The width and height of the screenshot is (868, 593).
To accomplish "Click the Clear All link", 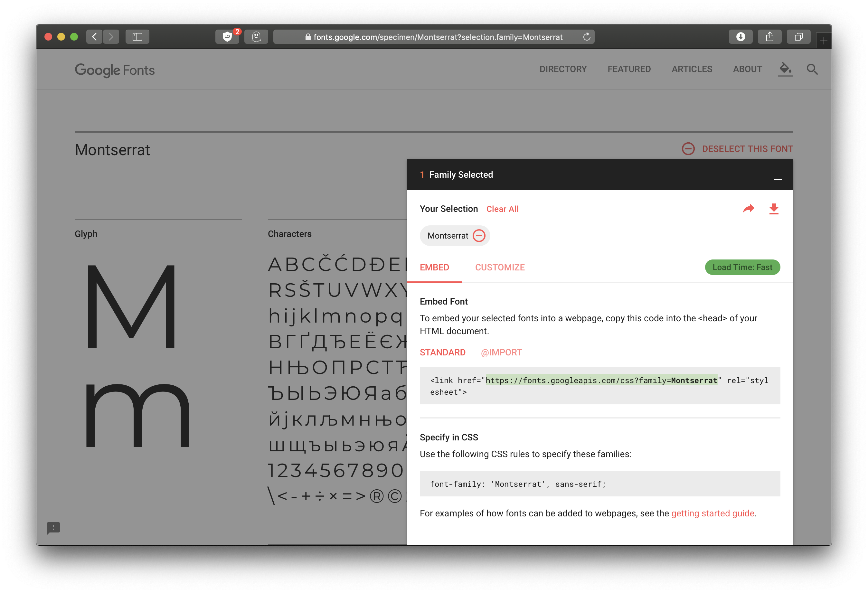I will point(502,209).
